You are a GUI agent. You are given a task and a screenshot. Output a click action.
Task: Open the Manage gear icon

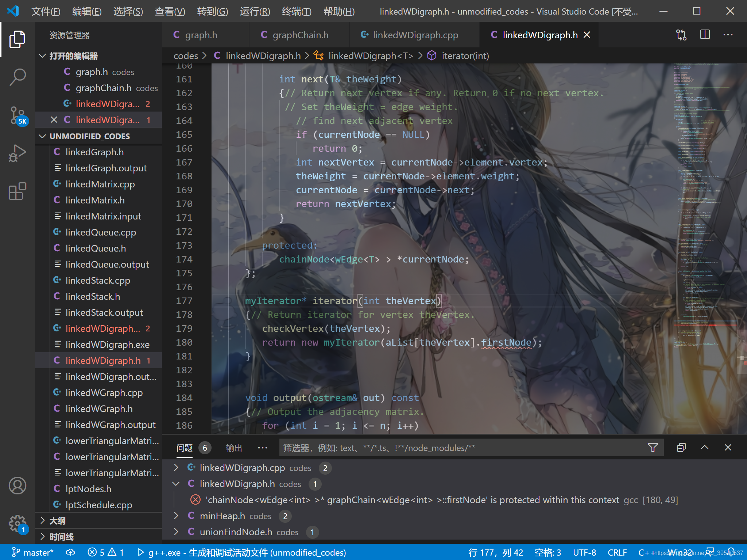coord(17,524)
